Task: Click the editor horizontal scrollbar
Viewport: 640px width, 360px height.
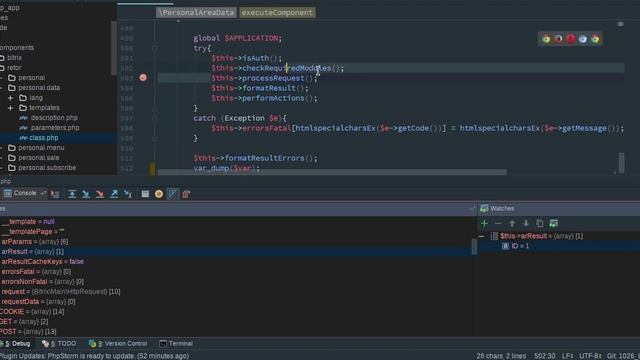Action: click(332, 172)
